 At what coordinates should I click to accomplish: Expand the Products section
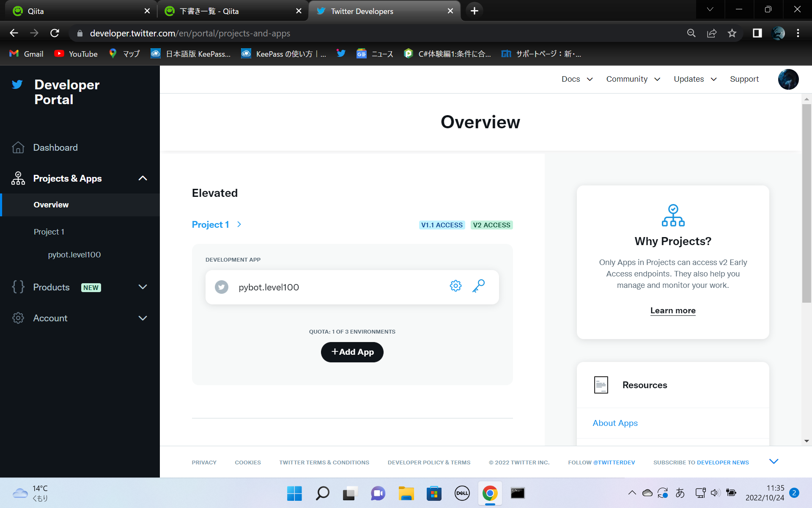point(143,287)
